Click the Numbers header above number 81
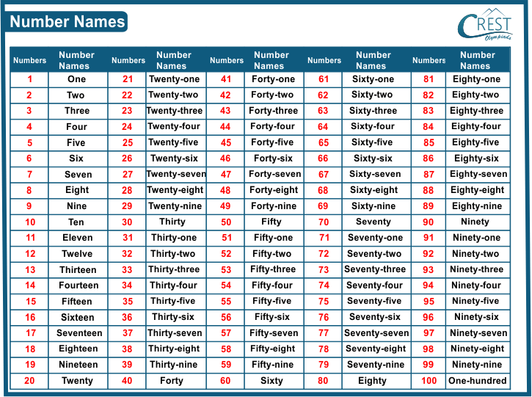Screen dimensions: 532x397 pos(429,60)
